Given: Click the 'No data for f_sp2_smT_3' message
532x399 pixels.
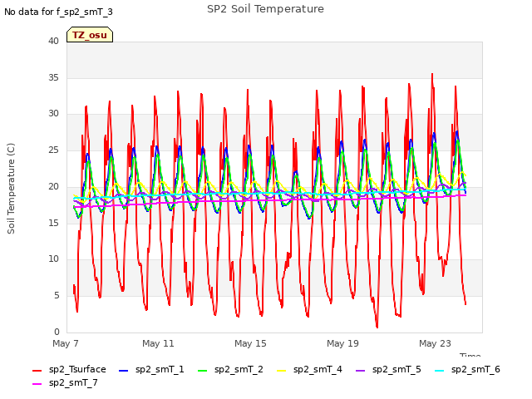Looking at the screenshot, I should pyautogui.click(x=58, y=12).
